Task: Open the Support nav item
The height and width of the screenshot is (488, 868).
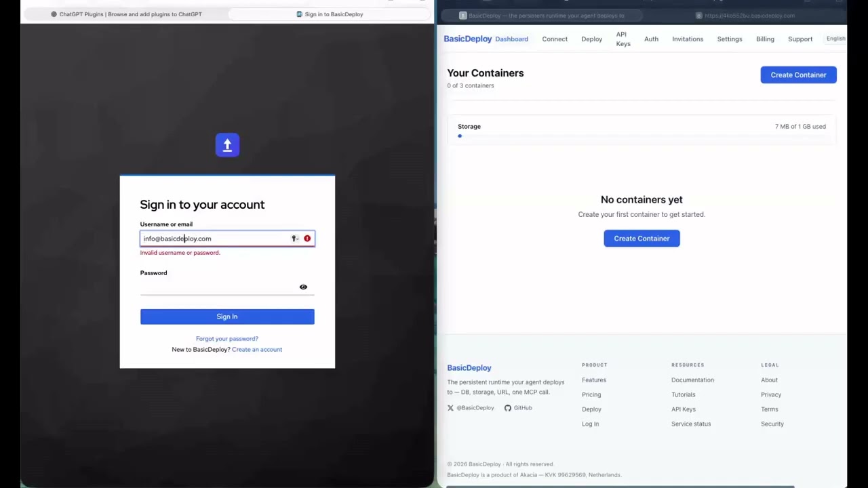Action: (x=800, y=39)
